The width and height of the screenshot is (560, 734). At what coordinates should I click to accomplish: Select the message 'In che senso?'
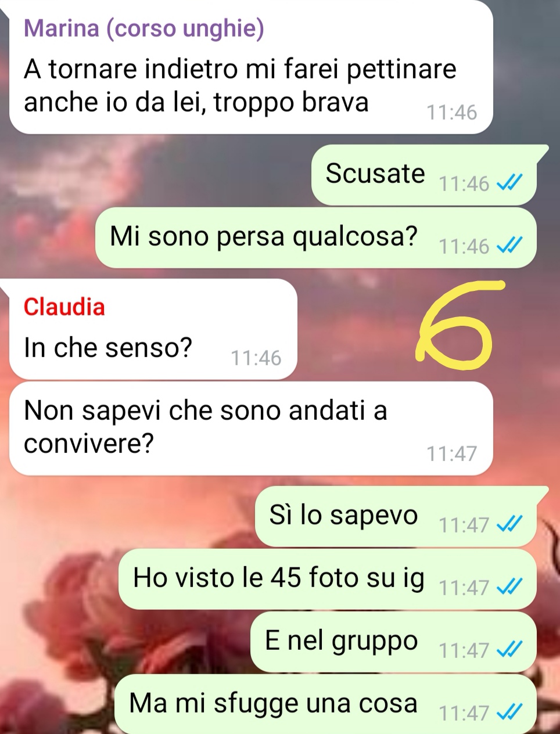coord(153,329)
